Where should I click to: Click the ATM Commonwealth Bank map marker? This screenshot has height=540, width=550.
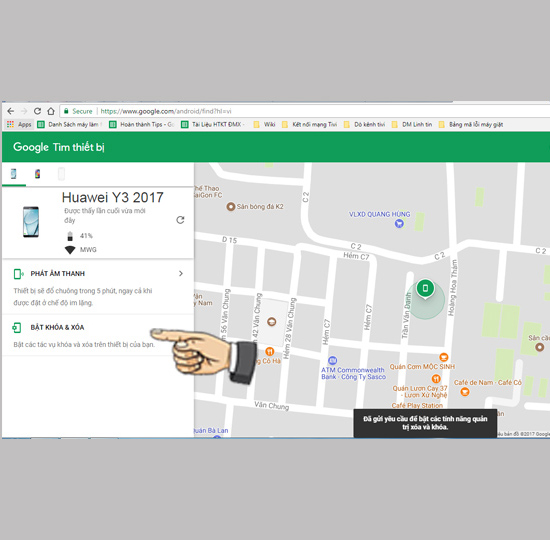click(x=332, y=360)
